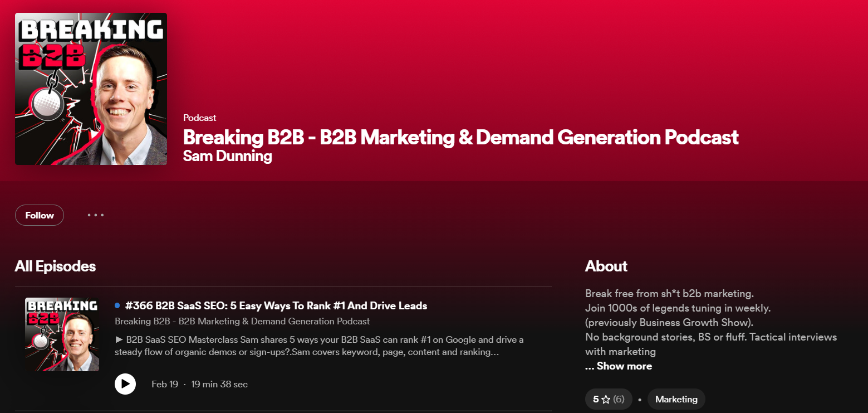Click the Podcast label above the title
The height and width of the screenshot is (413, 868).
pyautogui.click(x=199, y=118)
